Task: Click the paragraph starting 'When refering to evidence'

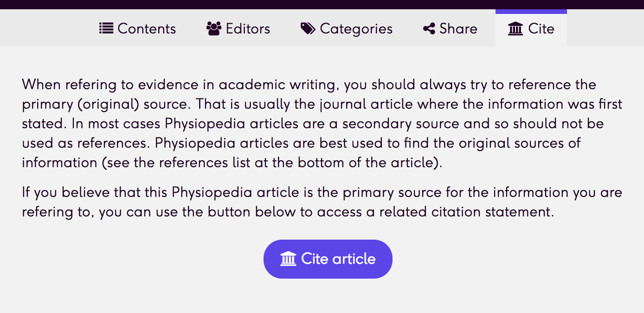Action: point(322,124)
